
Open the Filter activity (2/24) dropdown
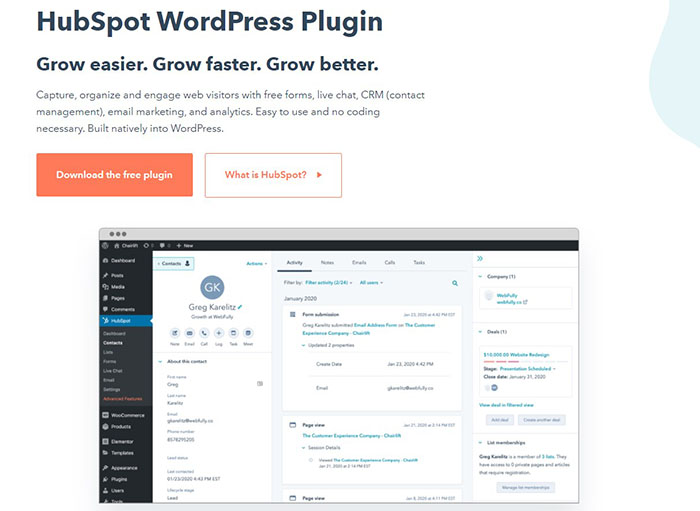tap(329, 283)
